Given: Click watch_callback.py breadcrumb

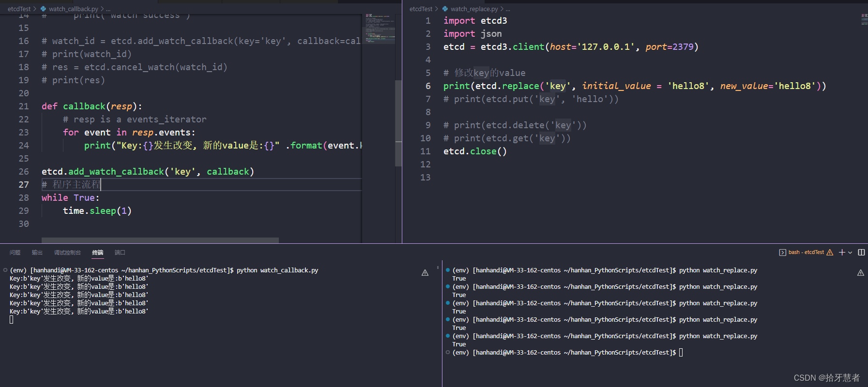Looking at the screenshot, I should pyautogui.click(x=74, y=9).
